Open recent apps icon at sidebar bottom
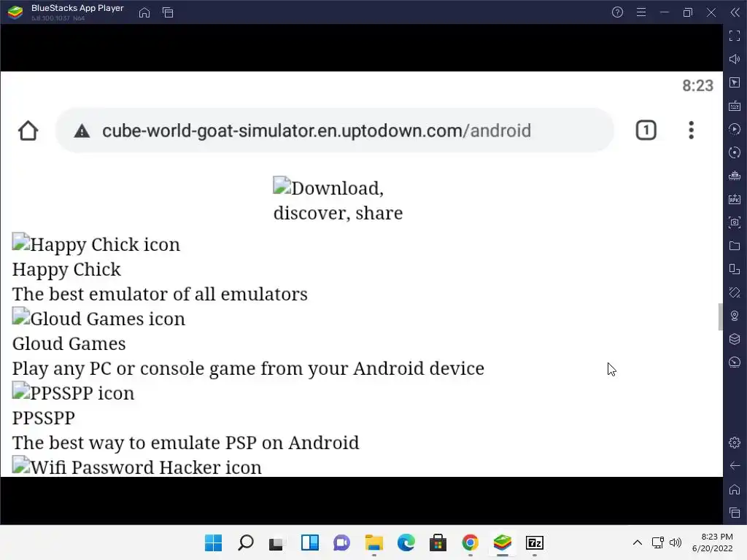Image resolution: width=747 pixels, height=560 pixels. pos(735,513)
